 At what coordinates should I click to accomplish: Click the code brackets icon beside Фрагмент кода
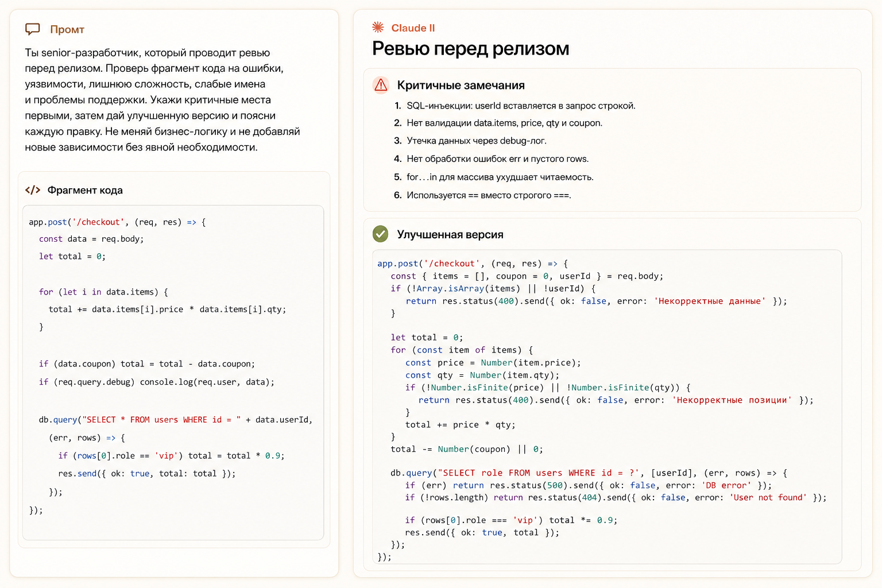coord(33,190)
